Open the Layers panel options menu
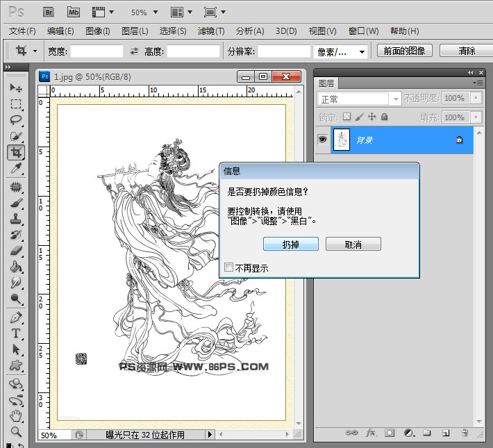493x448 pixels. click(478, 83)
